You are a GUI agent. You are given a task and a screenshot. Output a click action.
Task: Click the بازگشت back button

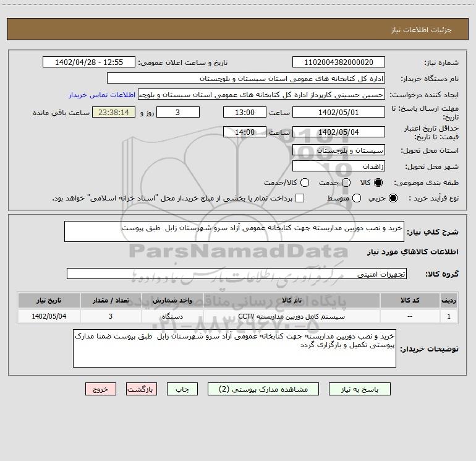coord(142,389)
